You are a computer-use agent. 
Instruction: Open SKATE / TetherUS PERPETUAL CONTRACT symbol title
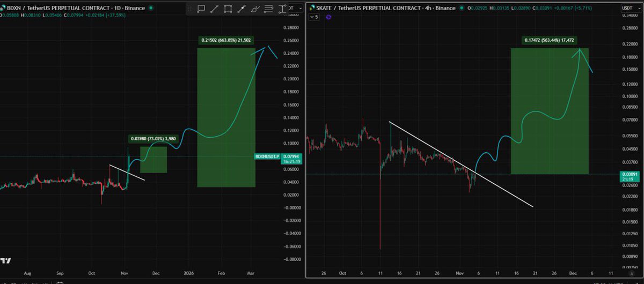(x=386, y=8)
